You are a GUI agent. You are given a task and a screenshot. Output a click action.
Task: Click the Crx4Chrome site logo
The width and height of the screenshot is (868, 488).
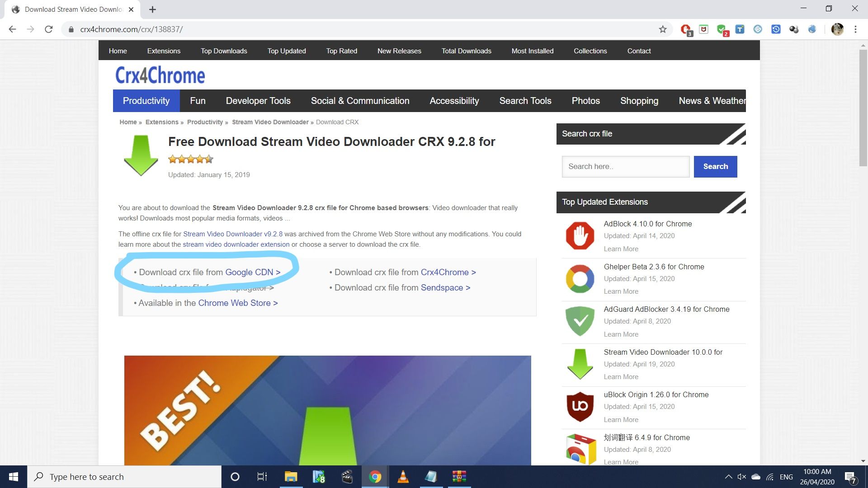160,75
